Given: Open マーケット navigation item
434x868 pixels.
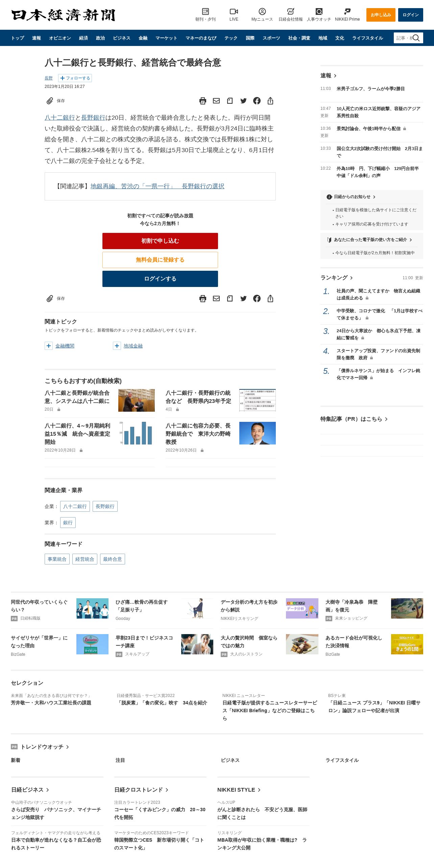Looking at the screenshot, I should pos(166,38).
